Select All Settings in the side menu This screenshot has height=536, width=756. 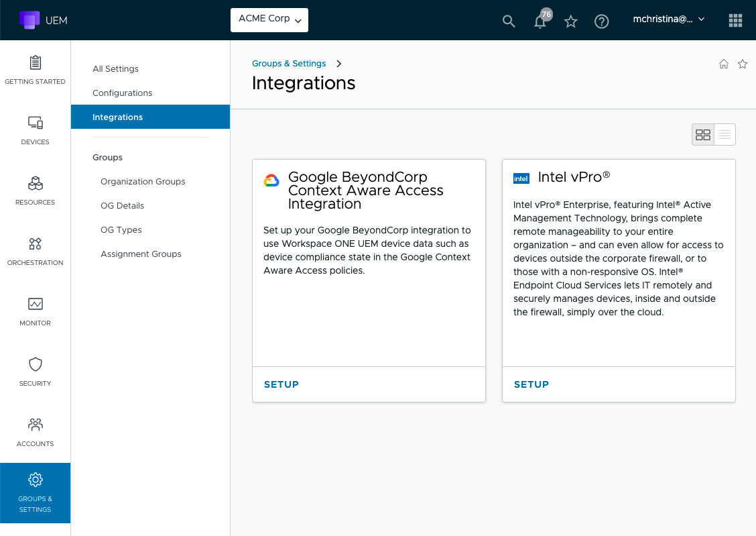point(115,69)
